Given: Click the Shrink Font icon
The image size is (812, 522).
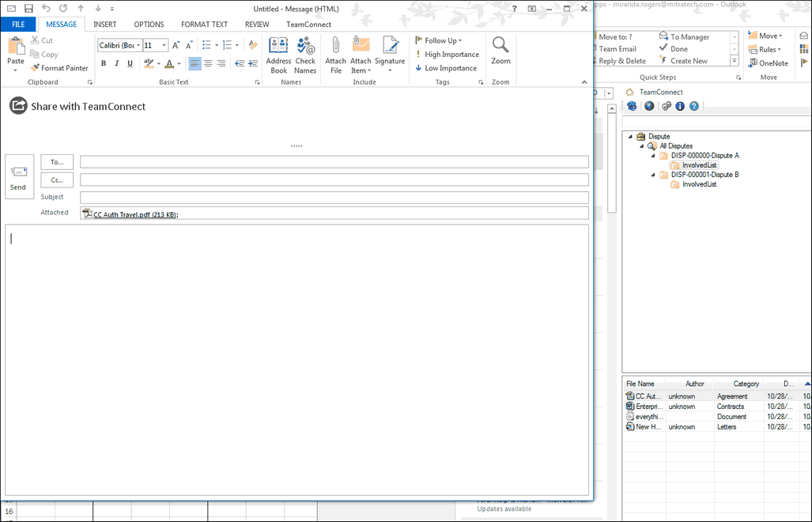Looking at the screenshot, I should [x=189, y=45].
